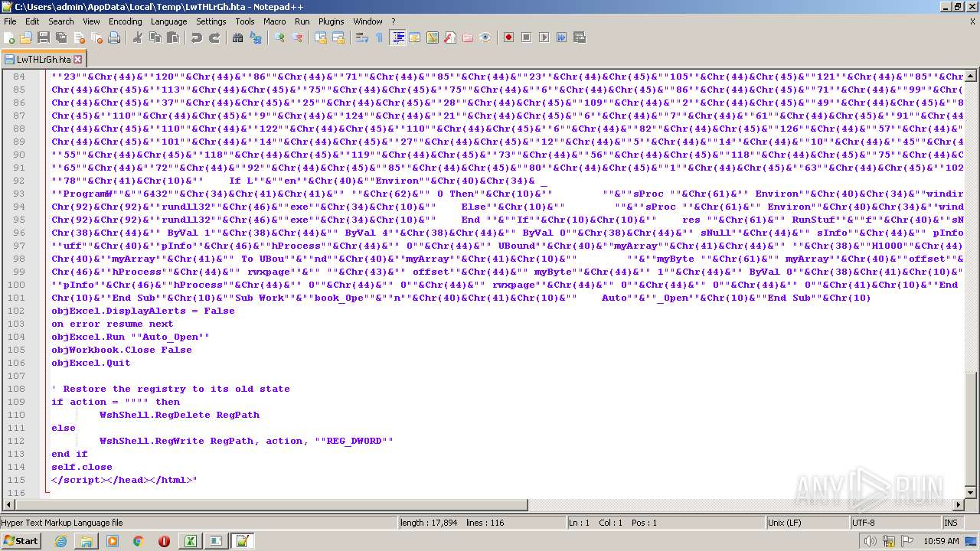This screenshot has height=551, width=980.
Task: Run macro multiple times icon
Action: click(561, 37)
